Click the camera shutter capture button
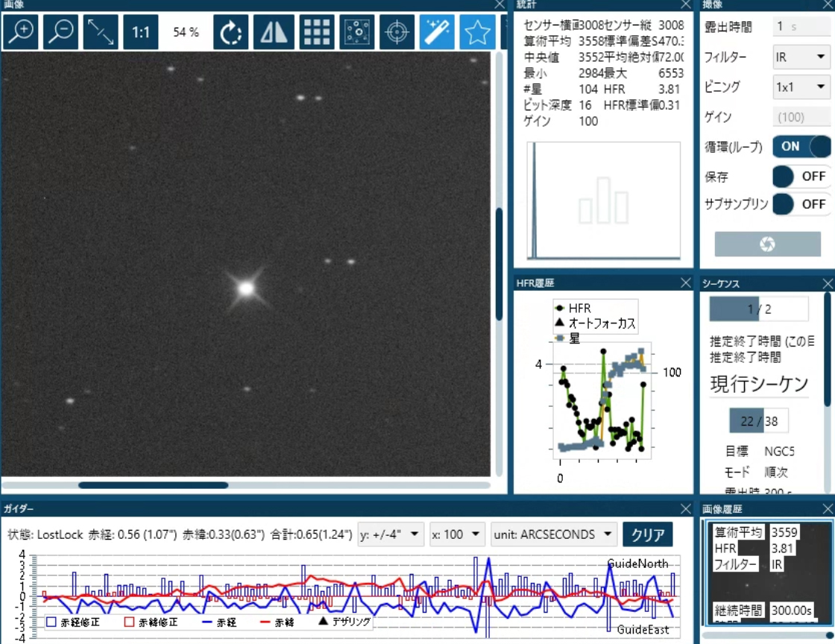 pos(767,244)
